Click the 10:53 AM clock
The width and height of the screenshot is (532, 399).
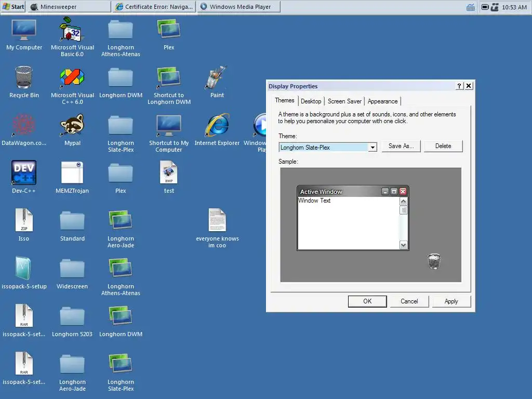[514, 7]
